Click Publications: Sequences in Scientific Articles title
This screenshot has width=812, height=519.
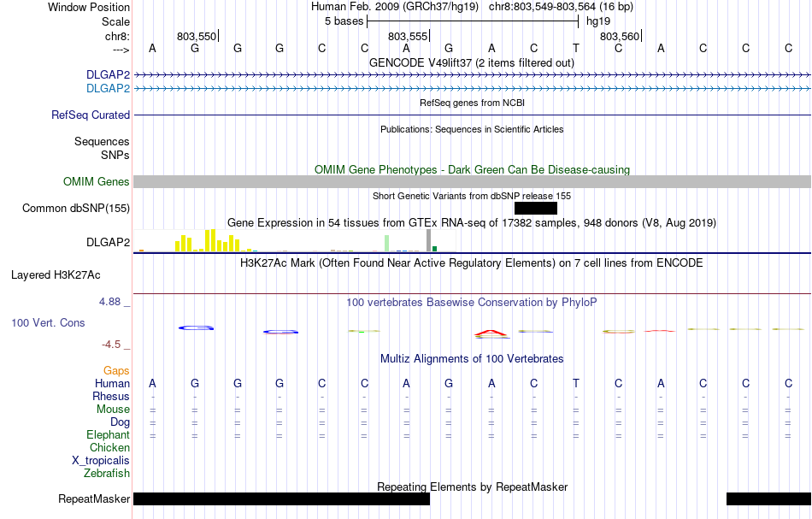[x=472, y=129]
